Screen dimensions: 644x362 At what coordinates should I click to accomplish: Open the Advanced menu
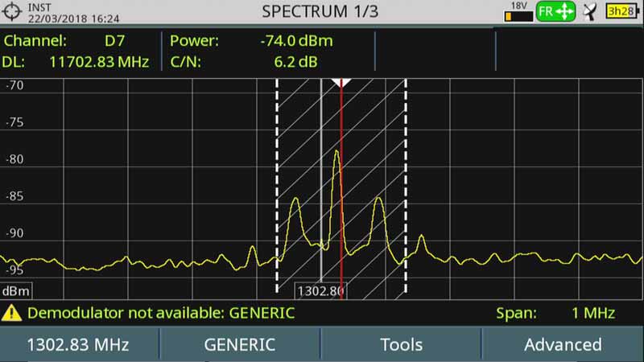click(x=563, y=345)
